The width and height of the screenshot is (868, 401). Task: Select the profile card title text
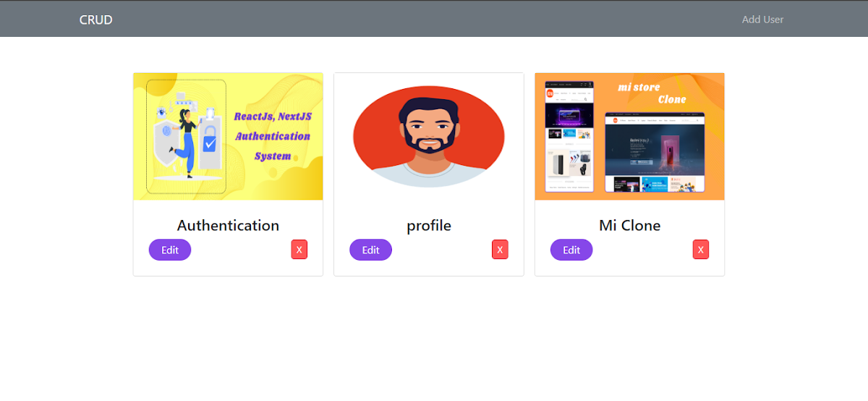429,226
